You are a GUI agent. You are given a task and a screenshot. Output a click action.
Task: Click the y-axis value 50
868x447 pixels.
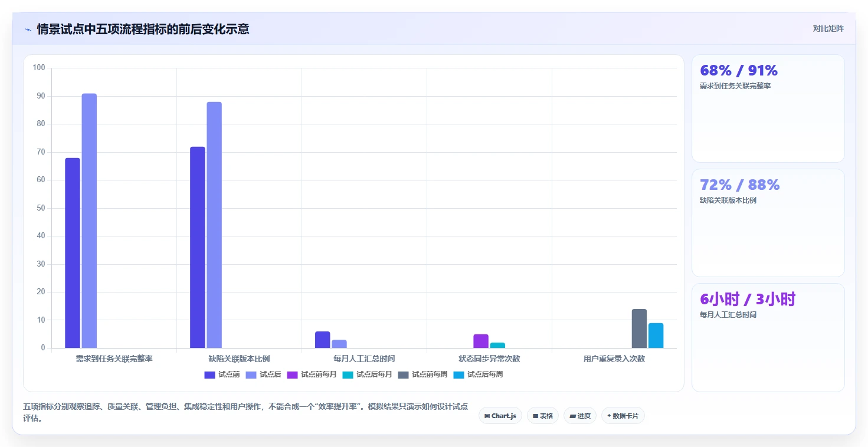[x=41, y=208]
